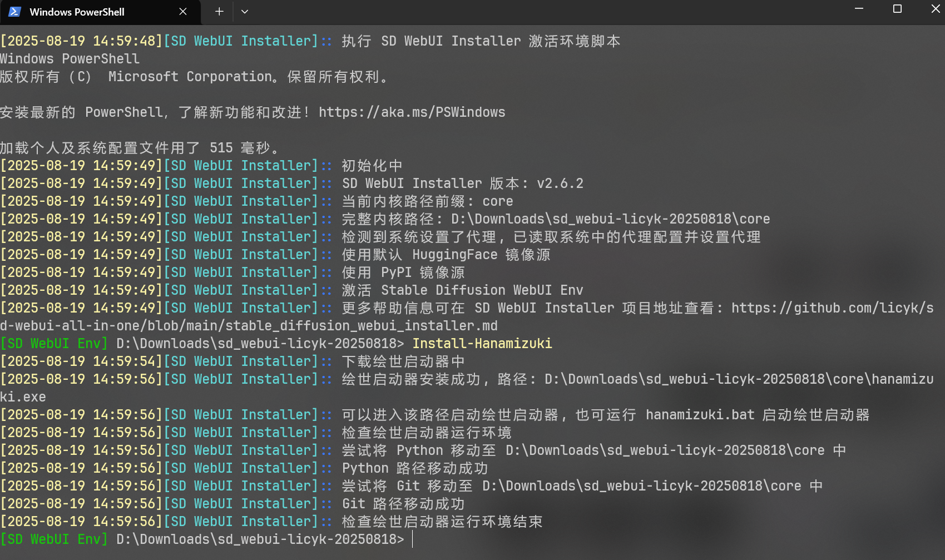Image resolution: width=945 pixels, height=560 pixels.
Task: Click the message "执行 SD WebUI Installer 激活环境脚本"
Action: click(x=481, y=41)
